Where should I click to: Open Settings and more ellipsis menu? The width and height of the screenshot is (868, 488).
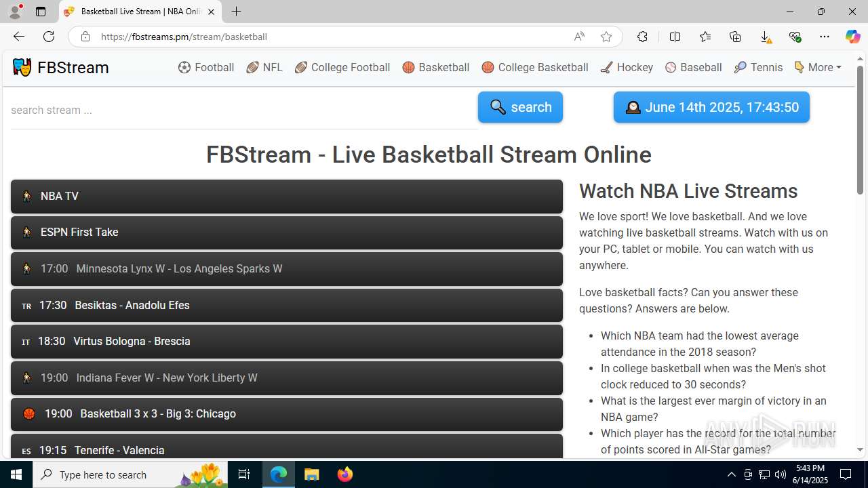pyautogui.click(x=825, y=37)
